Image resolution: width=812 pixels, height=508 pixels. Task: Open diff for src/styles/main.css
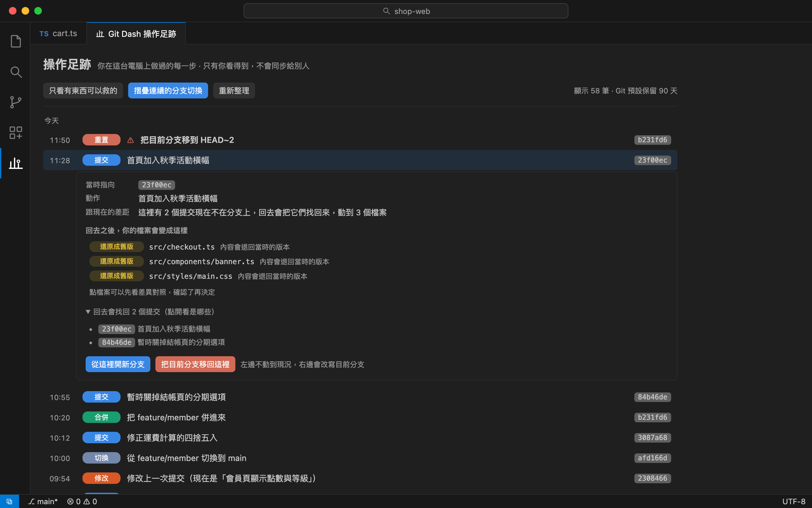pos(191,276)
